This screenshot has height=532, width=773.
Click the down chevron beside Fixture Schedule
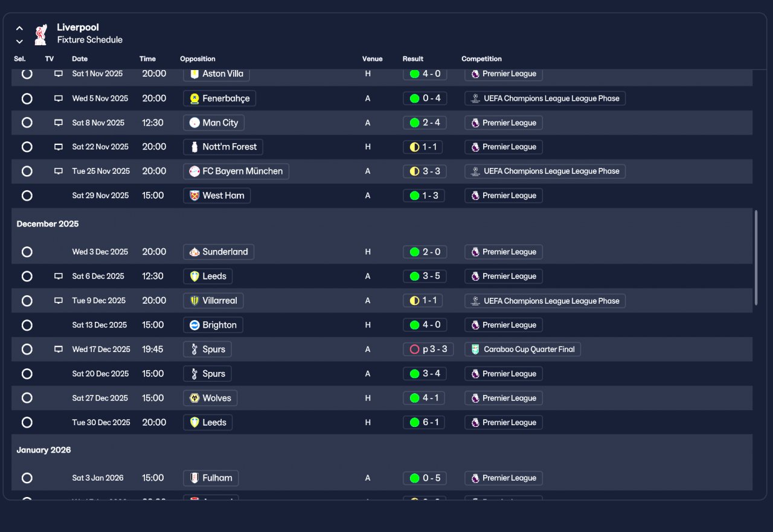point(19,41)
